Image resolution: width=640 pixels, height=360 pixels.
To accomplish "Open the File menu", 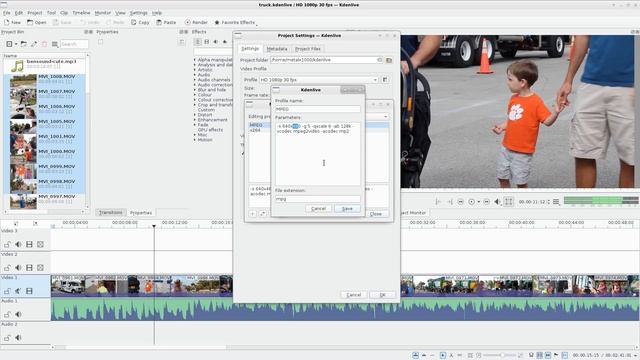I will coord(7,13).
